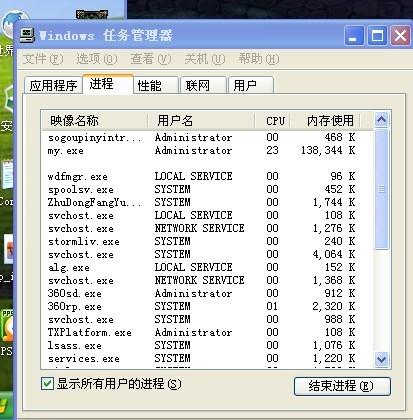Switch to the 联网 tab

point(203,85)
